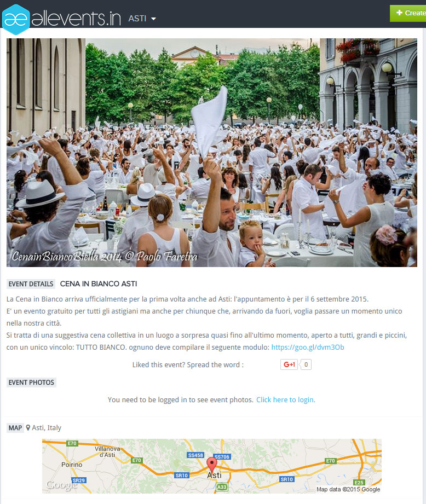Select the MAP section label
The image size is (426, 504).
(15, 428)
